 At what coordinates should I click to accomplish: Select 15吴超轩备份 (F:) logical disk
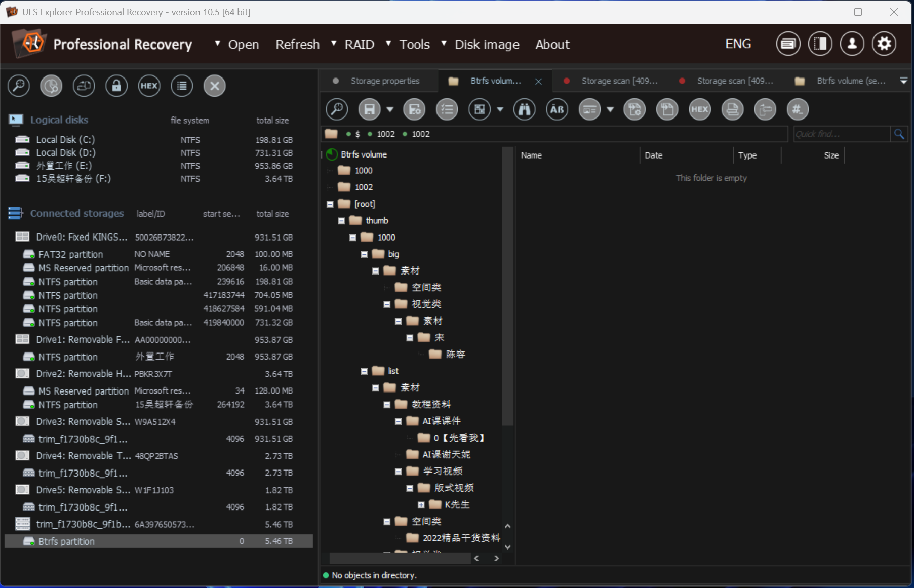(154, 179)
